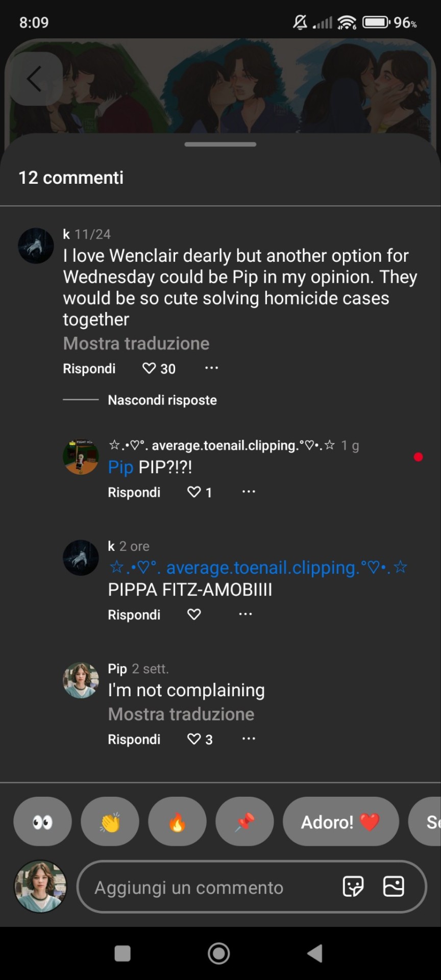This screenshot has width=441, height=980.
Task: Open more options for 'PIP?!?!' reply
Action: [249, 491]
